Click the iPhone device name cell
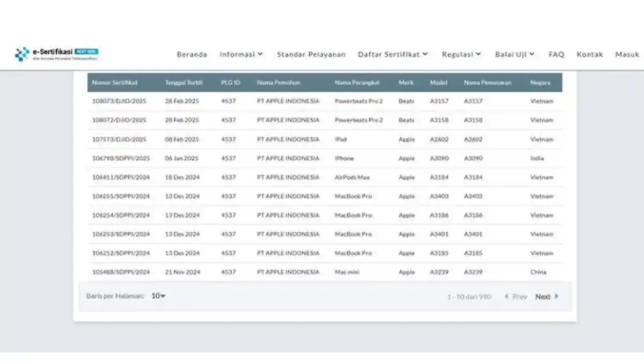 345,158
